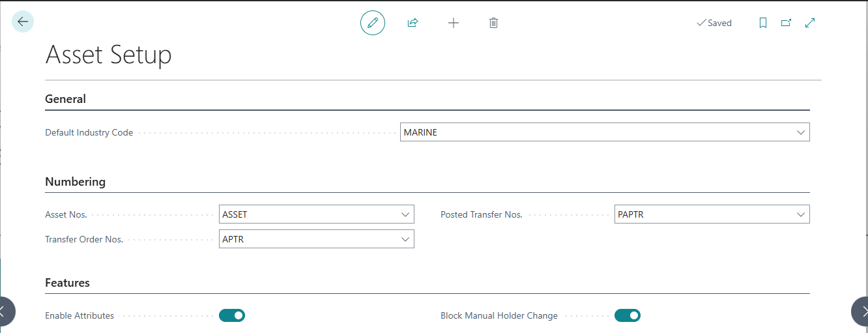The width and height of the screenshot is (868, 333).
Task: Click the Asset Nos. text field
Action: [306, 214]
